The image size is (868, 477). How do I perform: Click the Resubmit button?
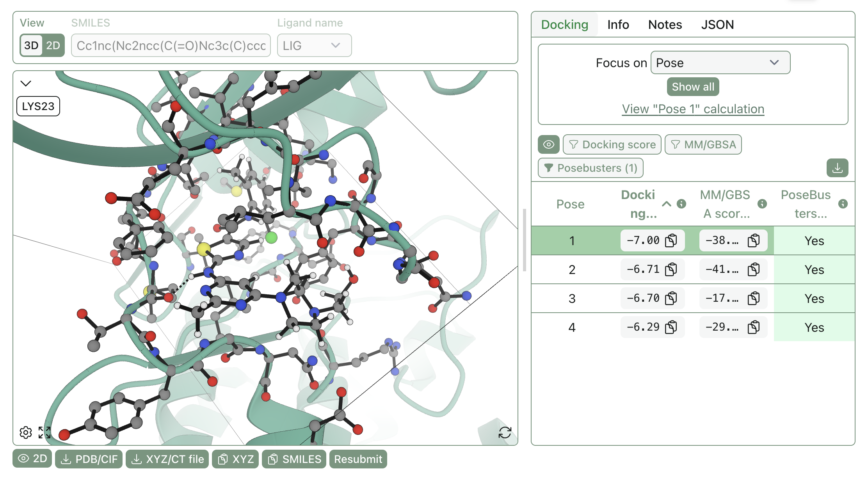358,459
